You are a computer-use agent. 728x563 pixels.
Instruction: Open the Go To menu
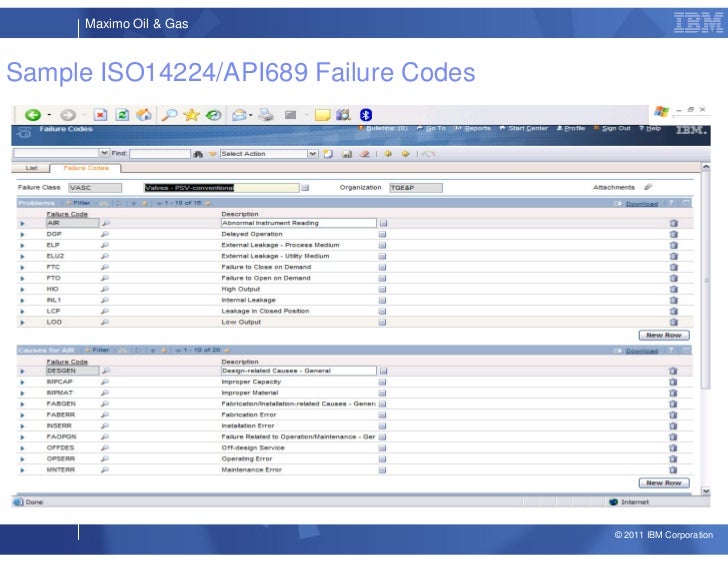pyautogui.click(x=431, y=128)
